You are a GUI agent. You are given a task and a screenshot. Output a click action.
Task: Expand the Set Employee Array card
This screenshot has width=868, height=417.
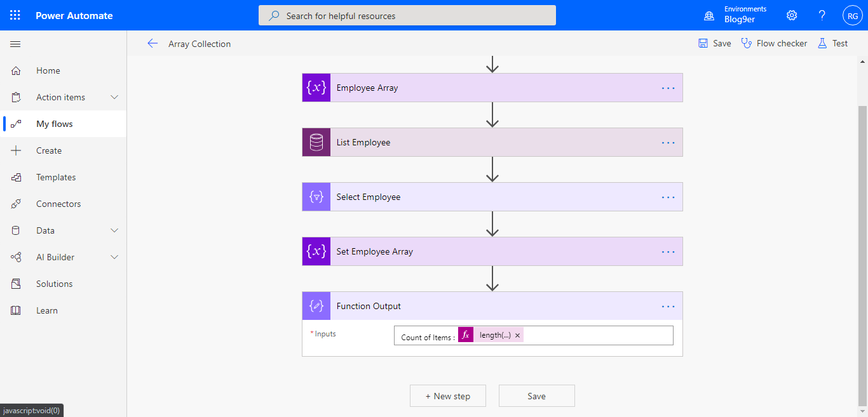[492, 251]
